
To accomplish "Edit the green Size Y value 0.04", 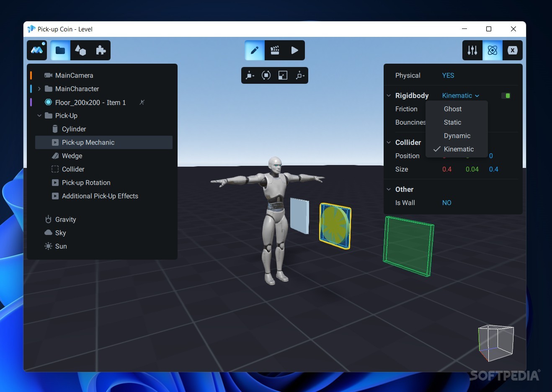I will click(472, 169).
